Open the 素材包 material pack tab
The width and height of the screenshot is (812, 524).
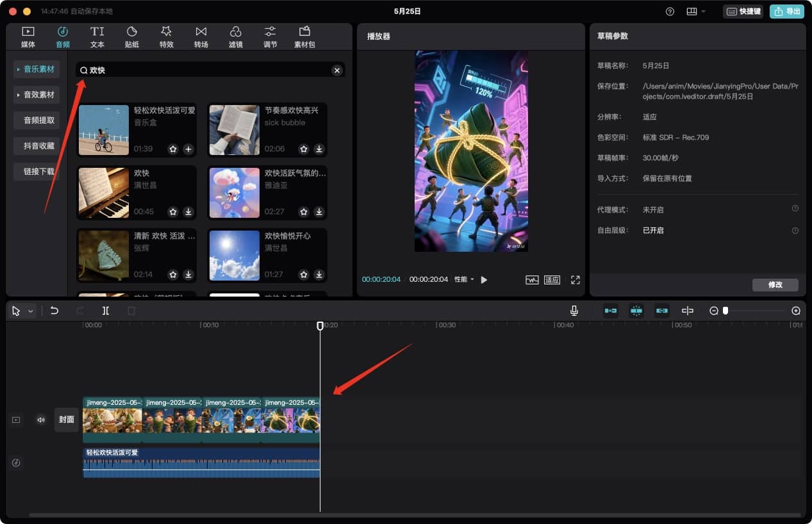pos(305,37)
